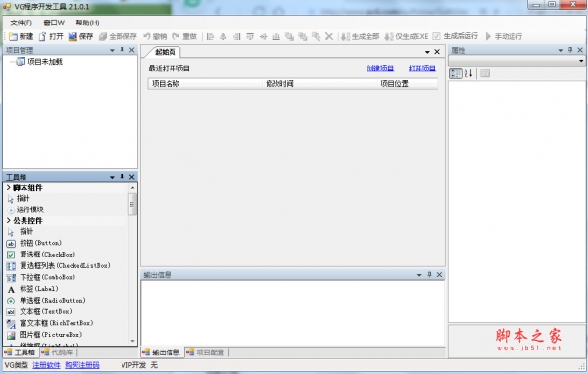This screenshot has width=588, height=374.
Task: Click 仅生成EXE in the toolbar
Action: [x=407, y=36]
